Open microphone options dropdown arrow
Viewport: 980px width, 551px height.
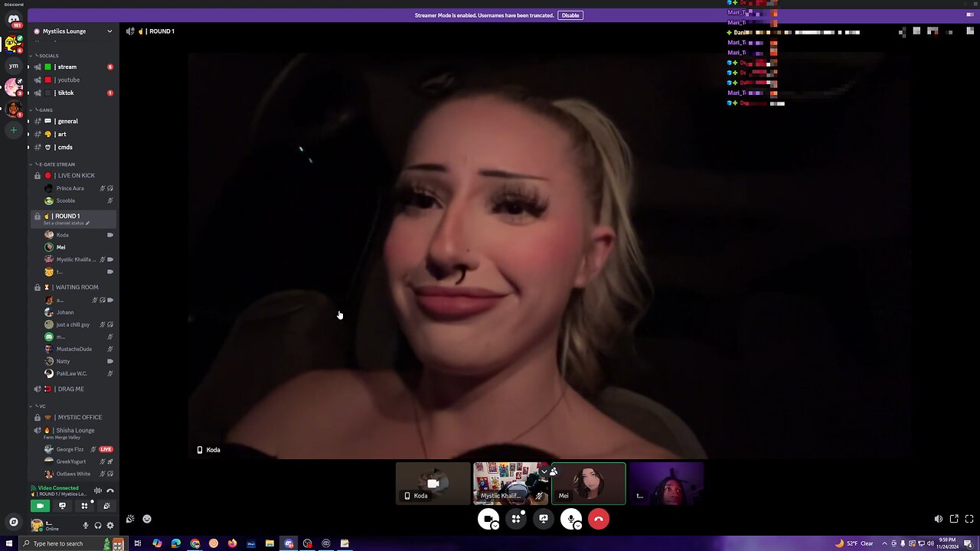[x=578, y=526]
